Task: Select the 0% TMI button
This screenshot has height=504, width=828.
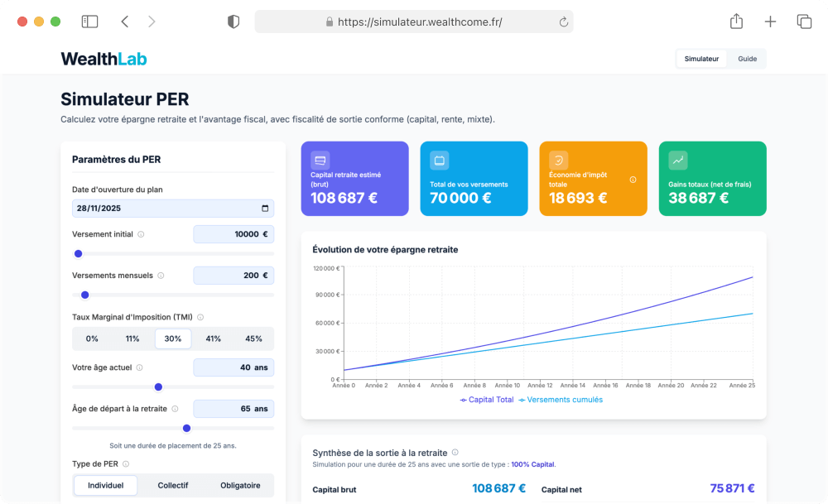Action: (91, 338)
